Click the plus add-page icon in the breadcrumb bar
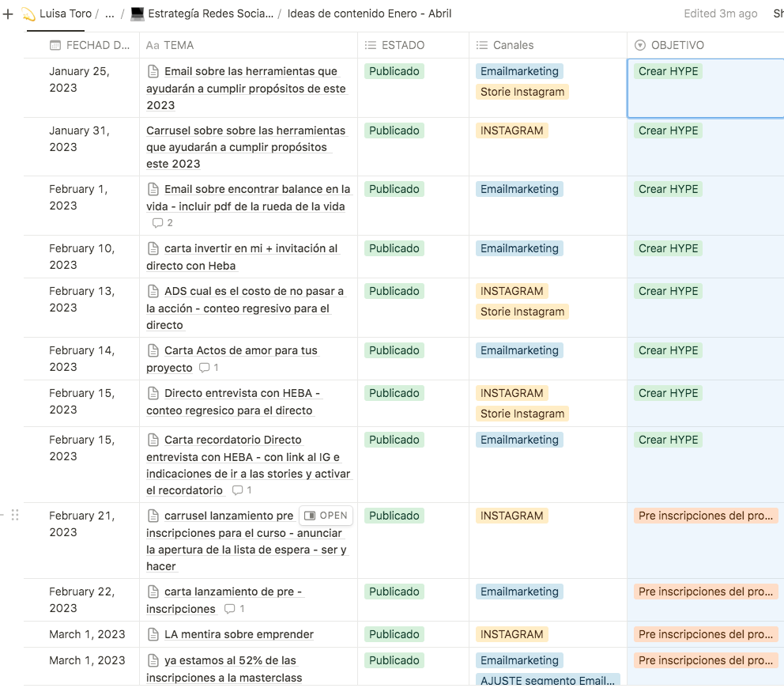Viewport: 784px width, 688px height. [7, 14]
